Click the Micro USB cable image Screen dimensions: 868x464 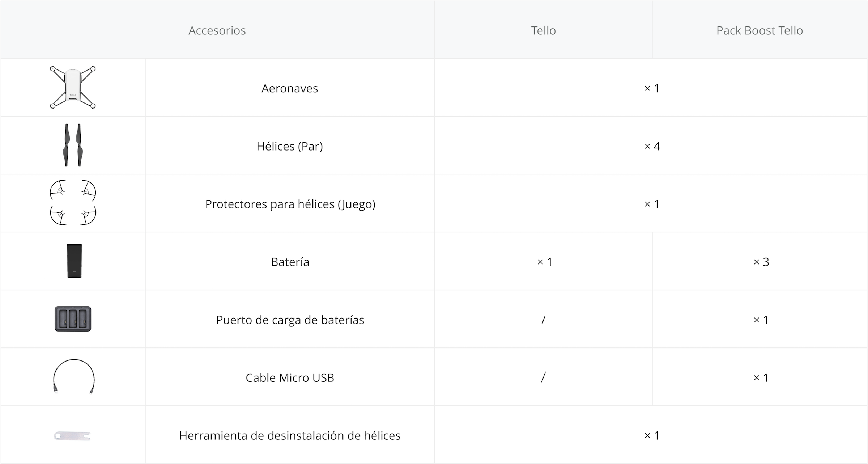point(73,377)
